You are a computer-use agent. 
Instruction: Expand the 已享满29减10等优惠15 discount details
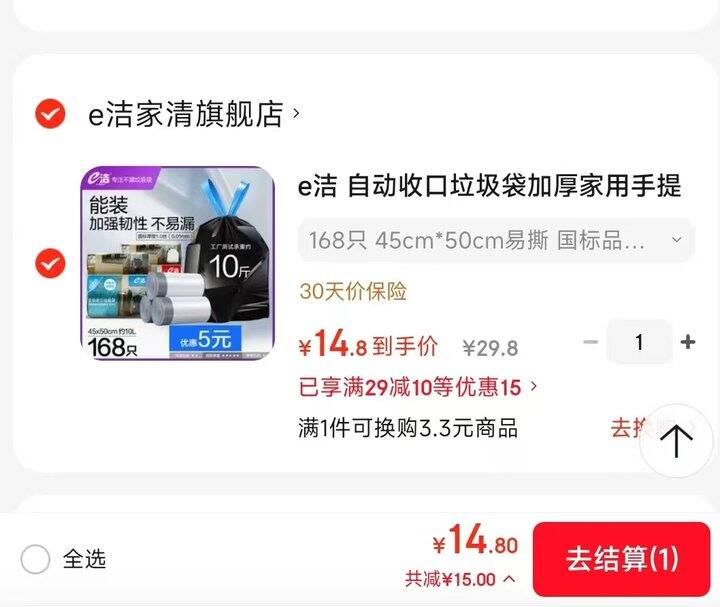418,387
